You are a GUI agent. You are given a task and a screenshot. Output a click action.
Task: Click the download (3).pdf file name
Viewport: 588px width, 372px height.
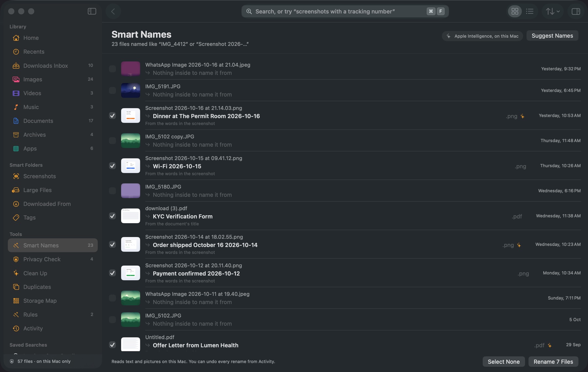point(166,208)
